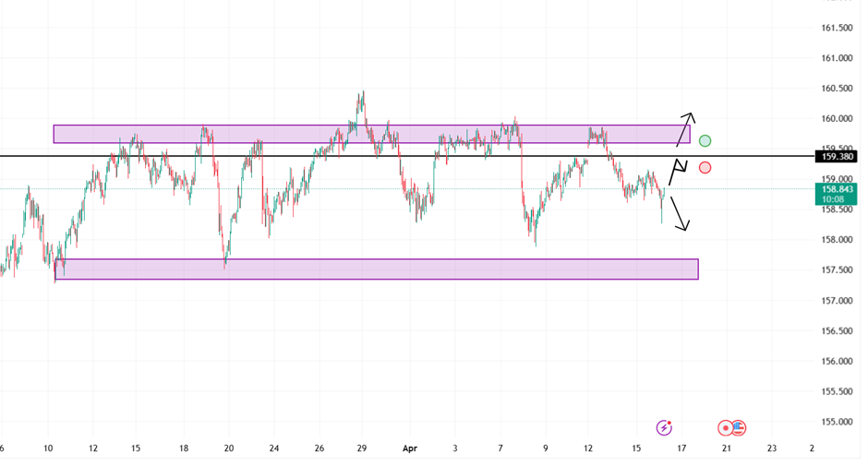Click the candle peak above 160.000 near date 29

pos(362,93)
